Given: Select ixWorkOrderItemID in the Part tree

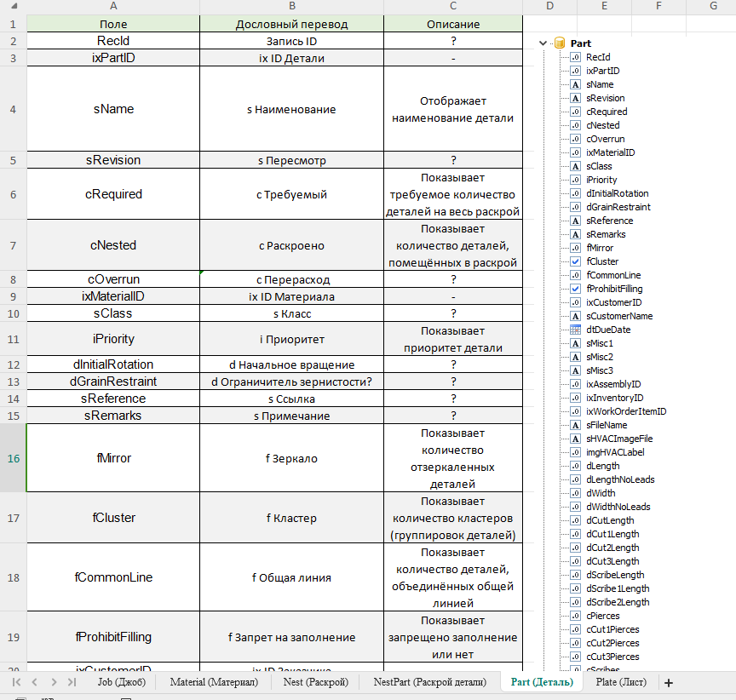Looking at the screenshot, I should point(626,411).
